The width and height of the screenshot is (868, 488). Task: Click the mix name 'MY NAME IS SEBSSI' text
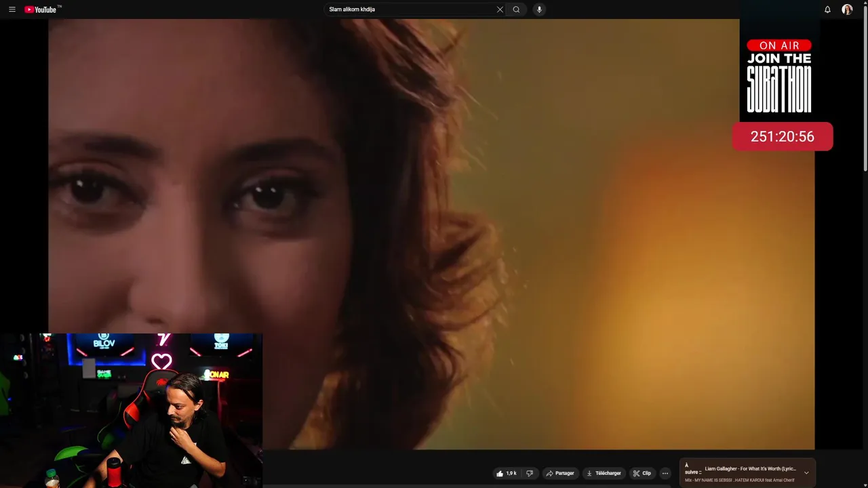713,480
